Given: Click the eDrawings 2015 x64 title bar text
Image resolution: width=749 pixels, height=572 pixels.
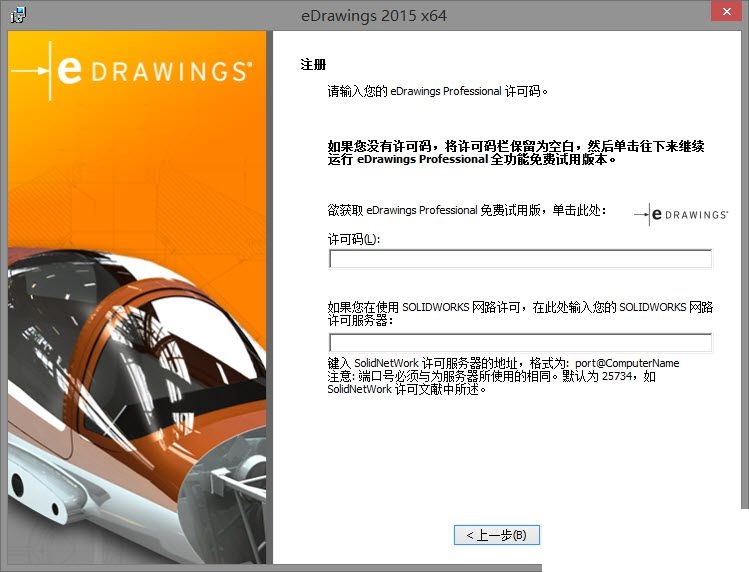Looking at the screenshot, I should pyautogui.click(x=373, y=15).
